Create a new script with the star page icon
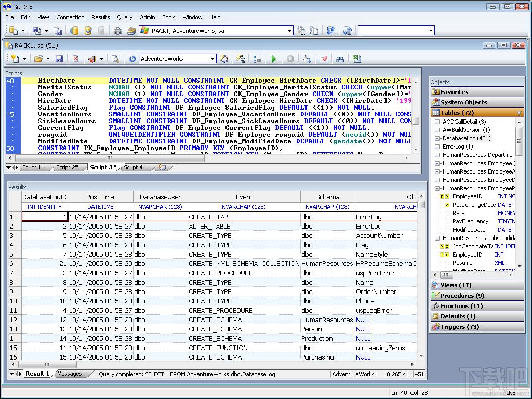The width and height of the screenshot is (532, 399). pos(15,59)
